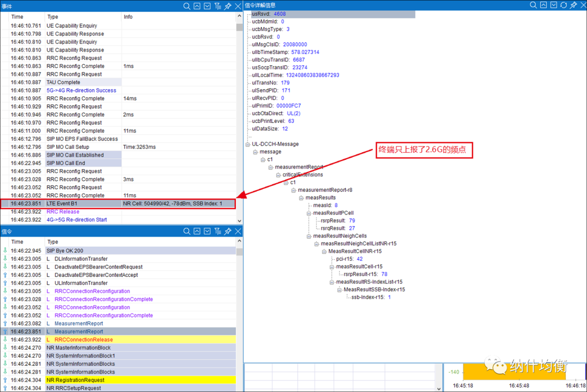This screenshot has height=392, width=587.
Task: Collapse the measResultNeighCells node
Action: click(309, 237)
